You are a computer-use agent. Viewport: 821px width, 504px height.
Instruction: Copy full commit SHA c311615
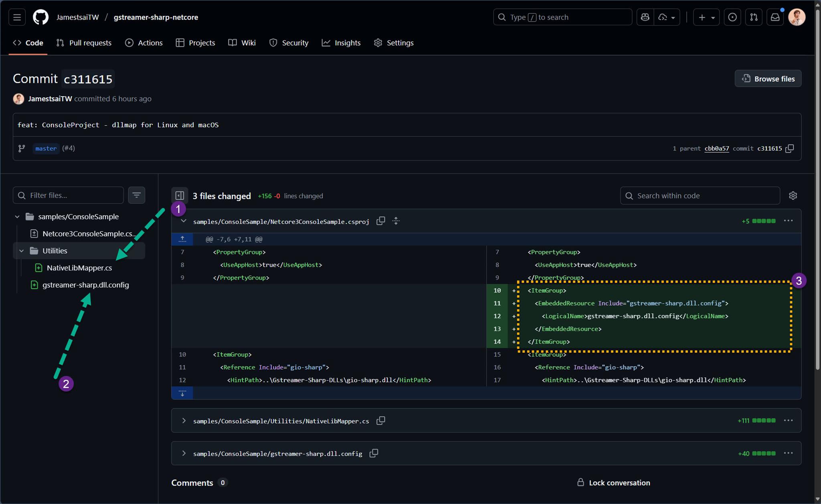coord(789,149)
